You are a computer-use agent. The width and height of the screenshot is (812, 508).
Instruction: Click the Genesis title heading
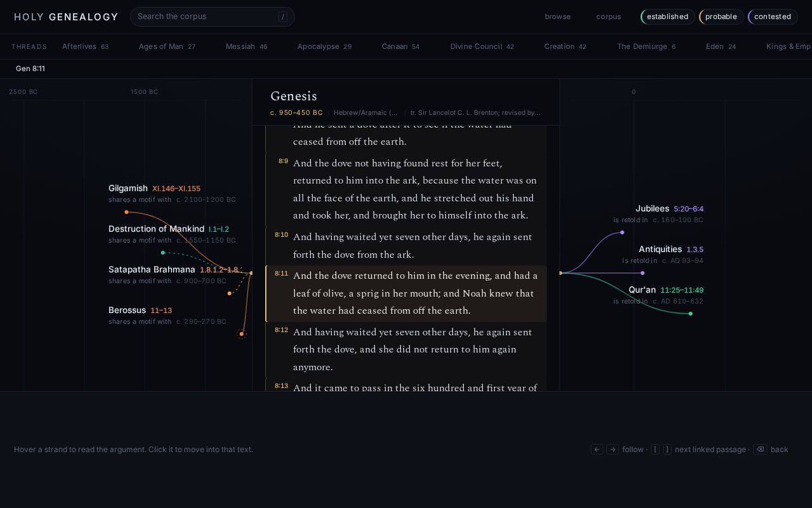(x=294, y=97)
